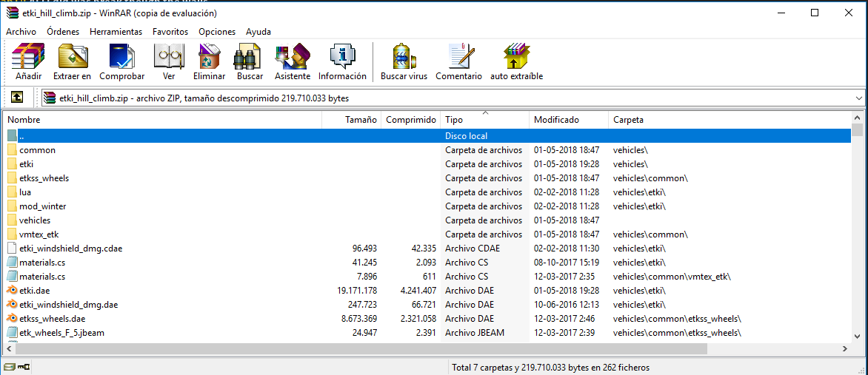The height and width of the screenshot is (375, 868).
Task: Click the etkss_wheels.dae file icon
Action: (13, 319)
